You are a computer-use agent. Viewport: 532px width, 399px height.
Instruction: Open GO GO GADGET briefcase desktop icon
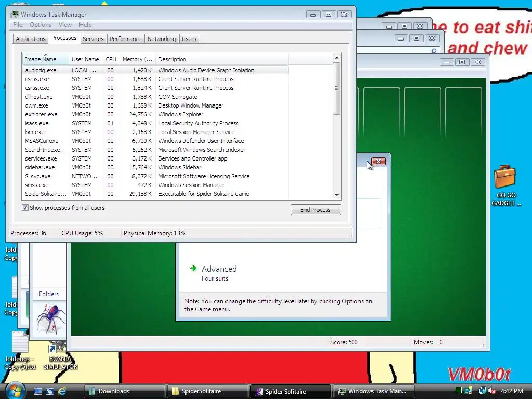(506, 185)
